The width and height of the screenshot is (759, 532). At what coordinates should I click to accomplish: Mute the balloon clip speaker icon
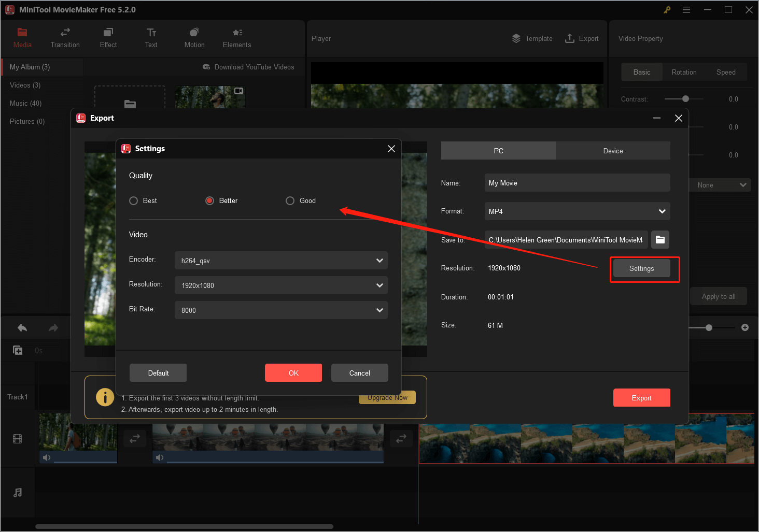pos(160,457)
